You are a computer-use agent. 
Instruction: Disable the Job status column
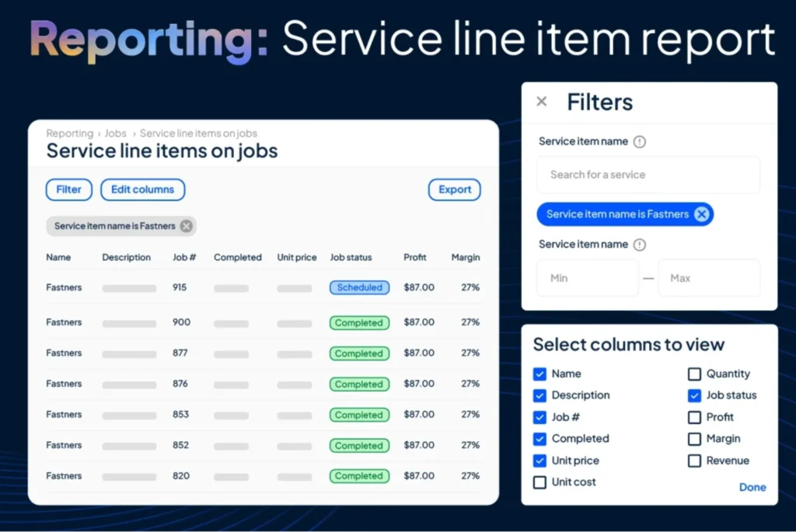pos(693,395)
